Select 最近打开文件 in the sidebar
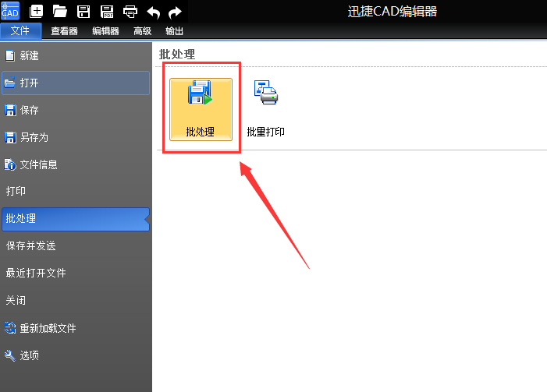Image resolution: width=547 pixels, height=392 pixels. tap(36, 273)
